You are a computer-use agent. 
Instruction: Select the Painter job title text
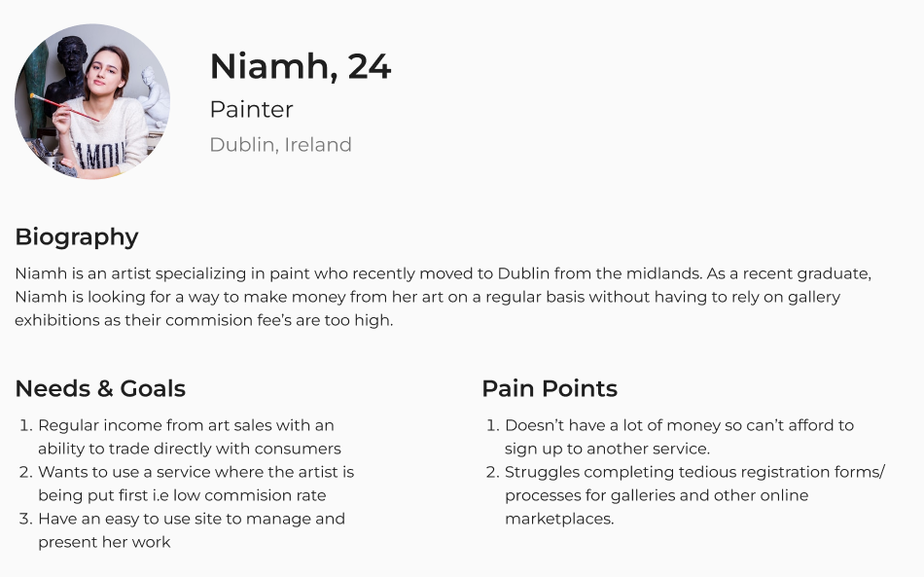pyautogui.click(x=251, y=109)
